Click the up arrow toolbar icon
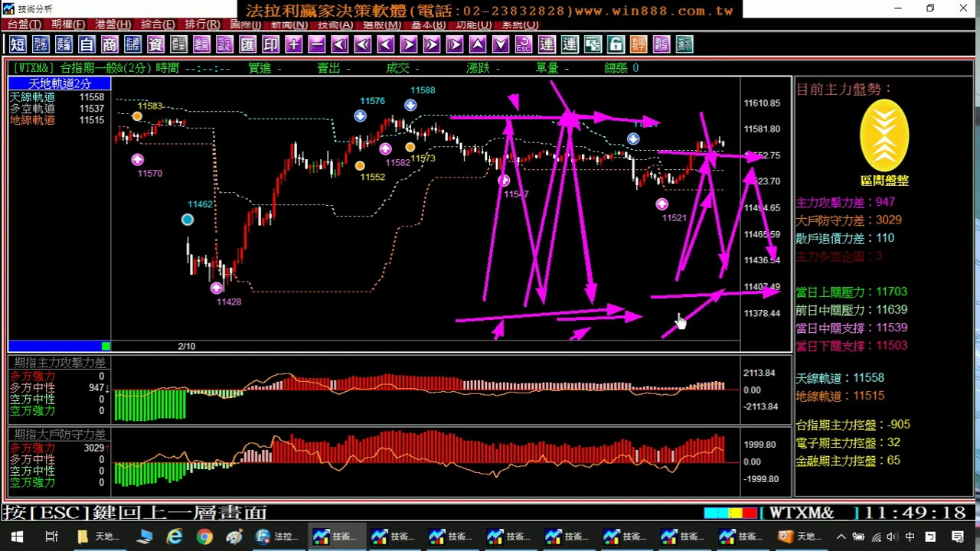The height and width of the screenshot is (551, 980). coord(477,44)
